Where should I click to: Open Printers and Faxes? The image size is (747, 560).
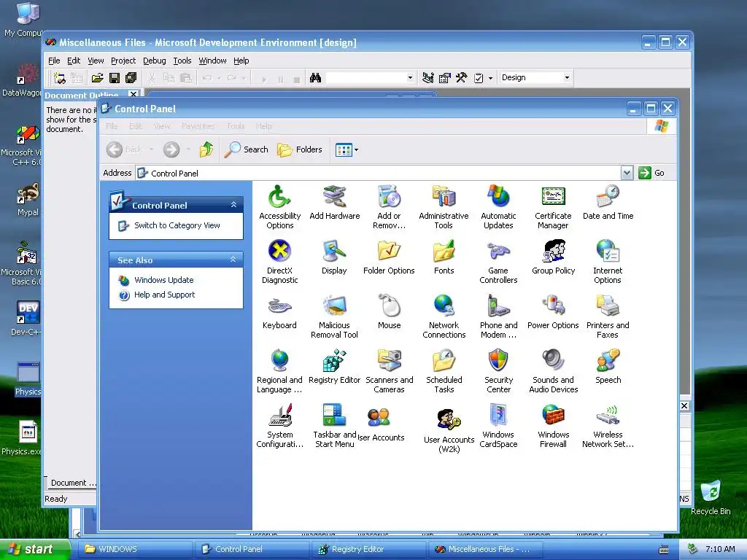(608, 317)
